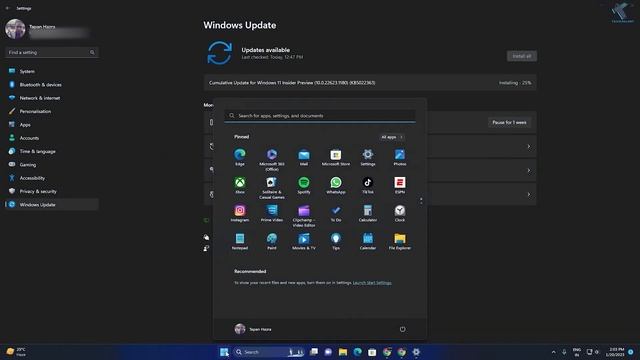Screen dimensions: 640x360
Task: Open user account menu in Start footer
Action: (x=253, y=329)
